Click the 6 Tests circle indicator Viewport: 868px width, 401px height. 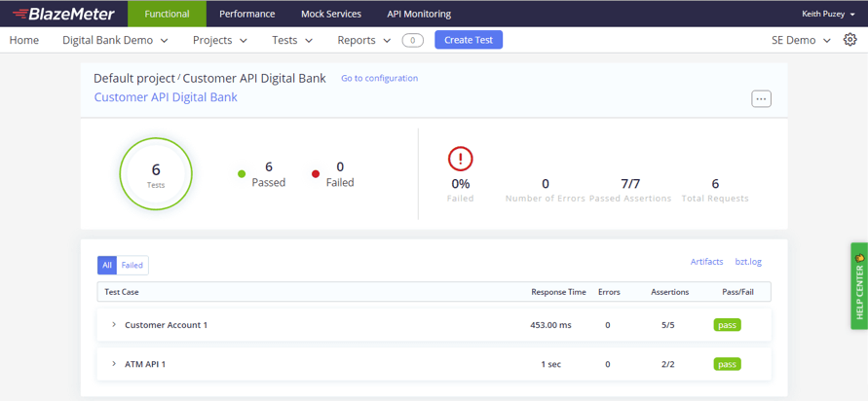tap(156, 174)
